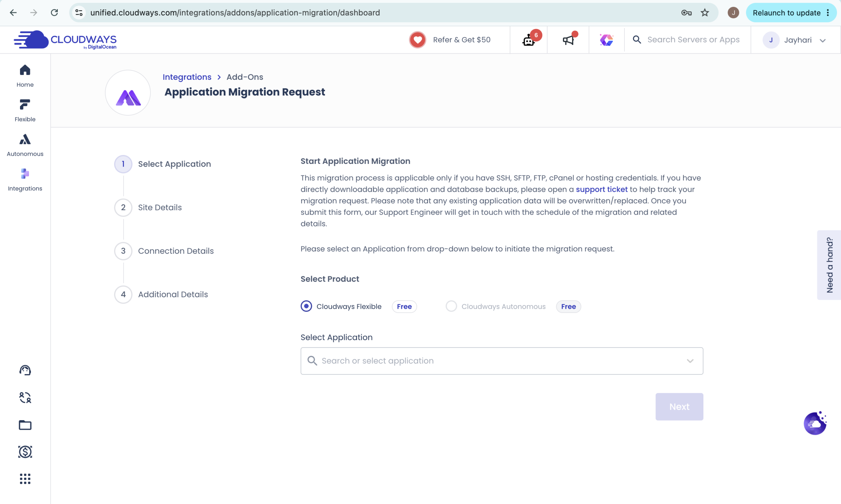Open the Autonomous section in sidebar

point(25,145)
